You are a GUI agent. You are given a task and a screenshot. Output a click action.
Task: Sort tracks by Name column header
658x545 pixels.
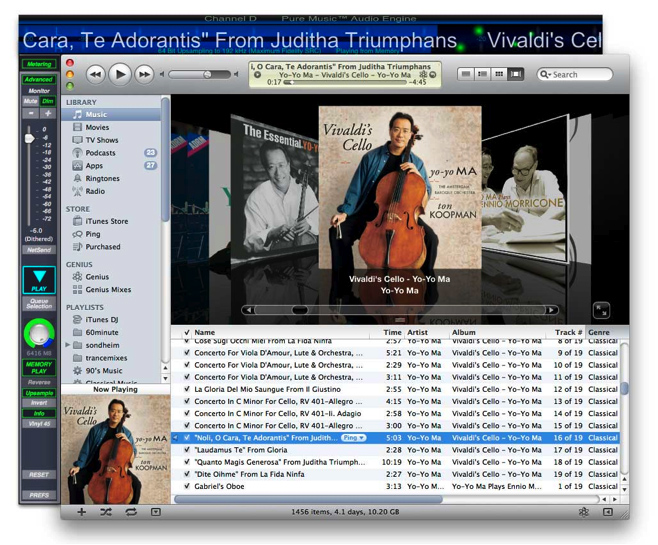pyautogui.click(x=281, y=332)
